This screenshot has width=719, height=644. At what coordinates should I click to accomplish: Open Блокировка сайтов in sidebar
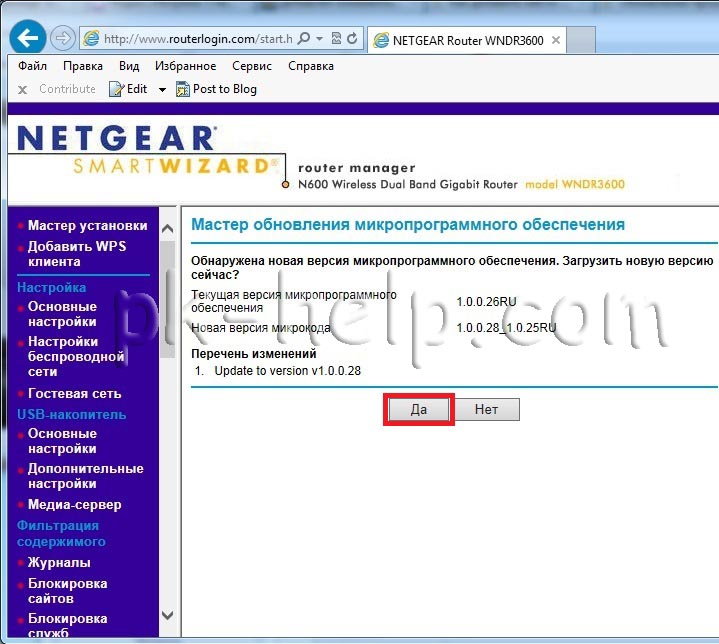[67, 591]
